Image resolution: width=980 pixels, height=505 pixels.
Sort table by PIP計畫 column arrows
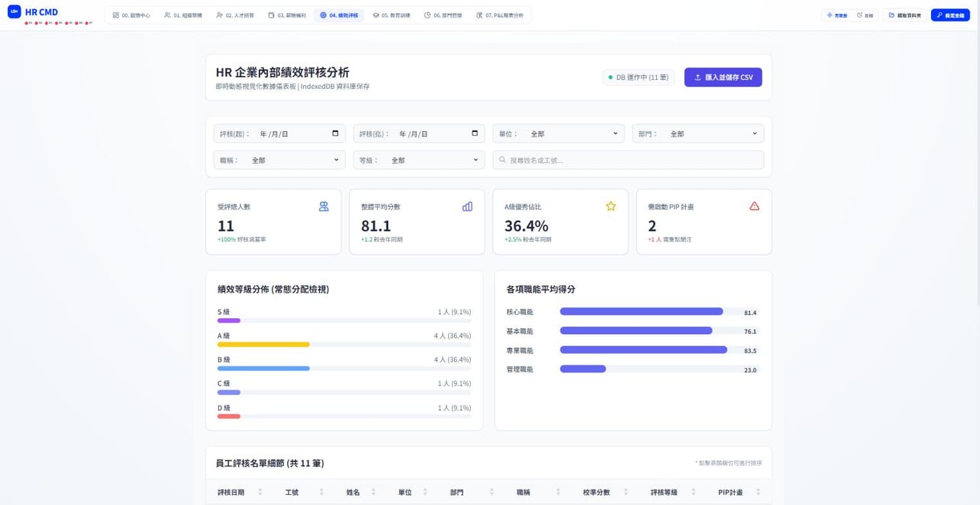click(x=759, y=492)
